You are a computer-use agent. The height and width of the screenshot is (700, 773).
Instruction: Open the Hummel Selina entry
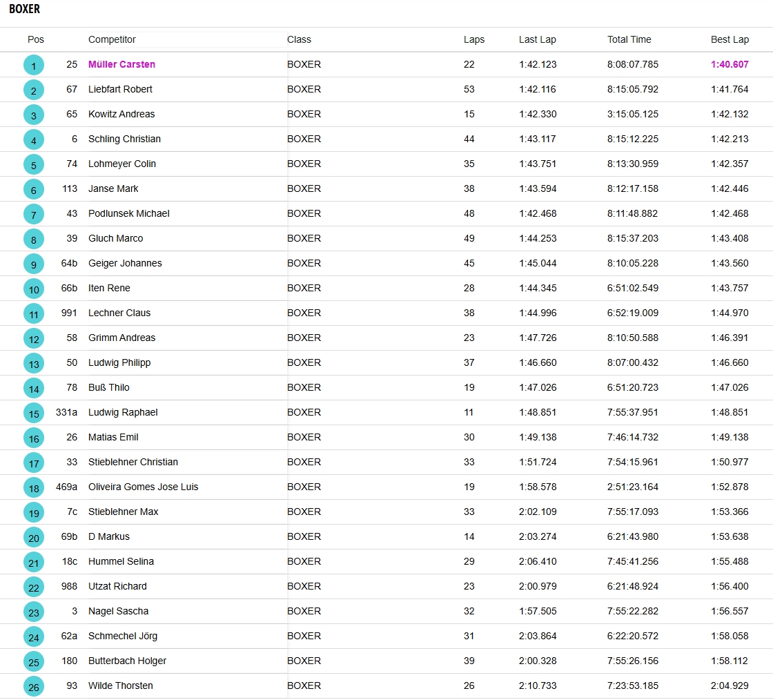point(121,561)
